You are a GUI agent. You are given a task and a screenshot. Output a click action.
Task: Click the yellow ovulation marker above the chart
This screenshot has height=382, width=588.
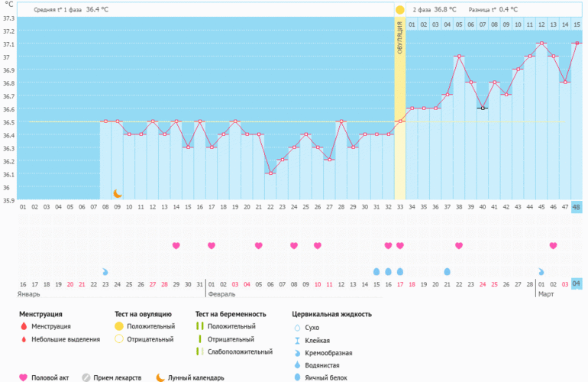[399, 10]
